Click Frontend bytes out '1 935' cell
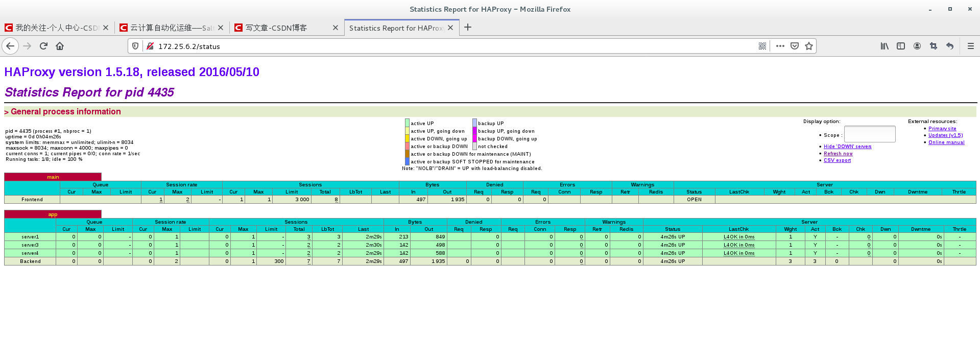This screenshot has width=980, height=337. click(x=447, y=200)
